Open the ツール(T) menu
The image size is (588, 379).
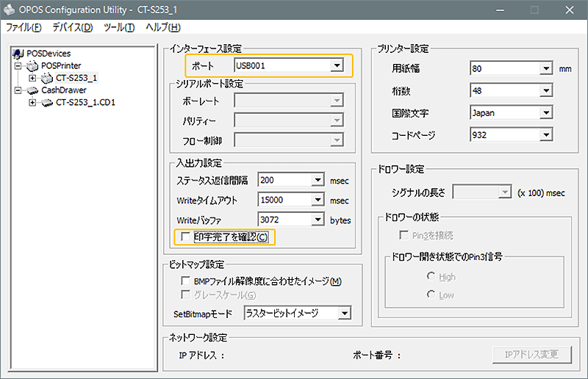(119, 27)
